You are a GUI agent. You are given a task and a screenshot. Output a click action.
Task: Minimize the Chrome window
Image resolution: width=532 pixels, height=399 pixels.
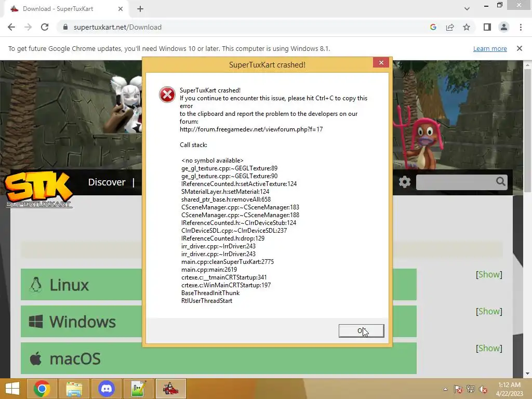click(486, 5)
